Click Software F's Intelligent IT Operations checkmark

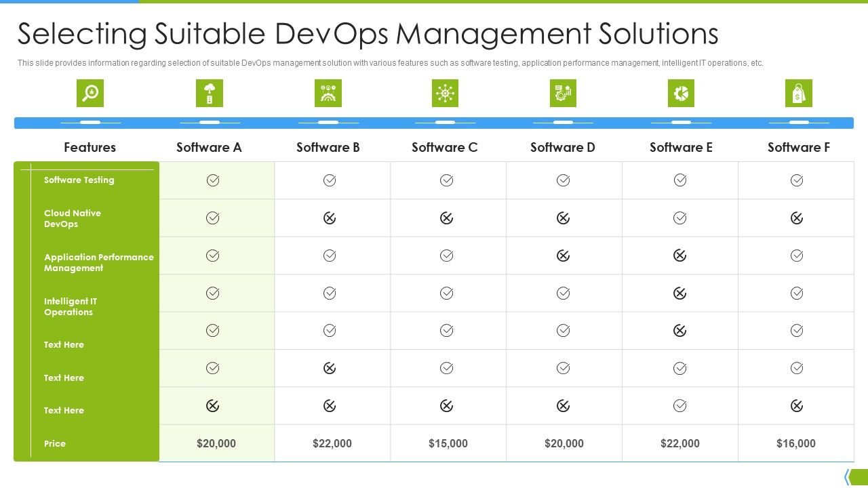click(x=797, y=293)
